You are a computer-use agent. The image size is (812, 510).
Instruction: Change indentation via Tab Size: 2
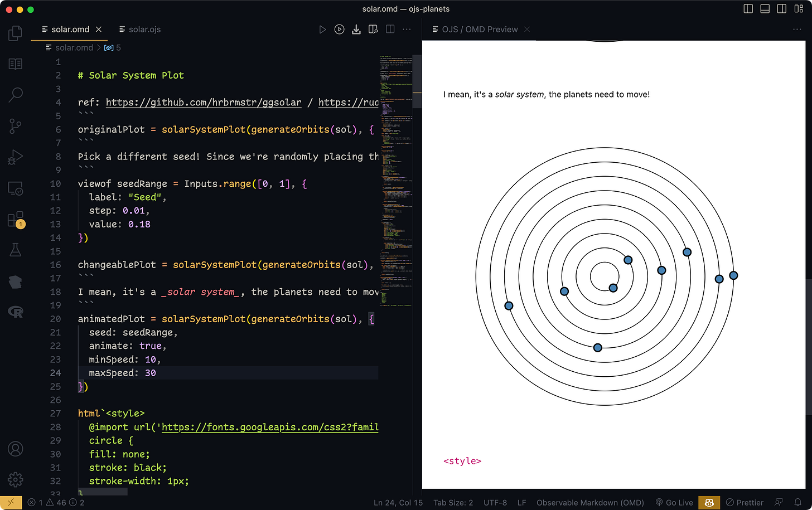click(x=453, y=503)
